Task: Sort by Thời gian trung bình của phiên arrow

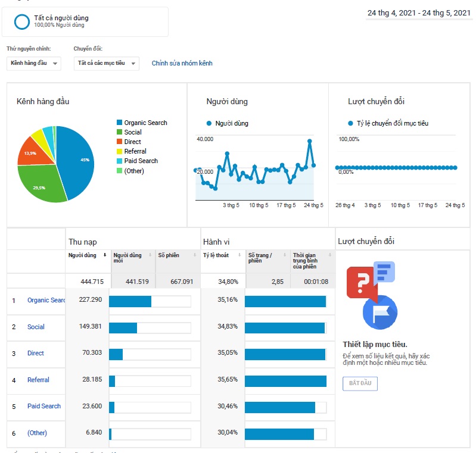Action: 330,255
